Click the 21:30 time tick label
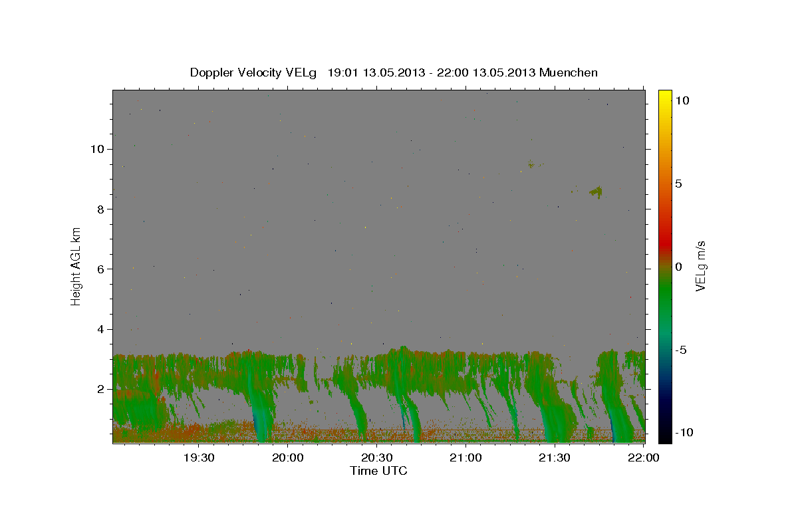 [x=554, y=458]
